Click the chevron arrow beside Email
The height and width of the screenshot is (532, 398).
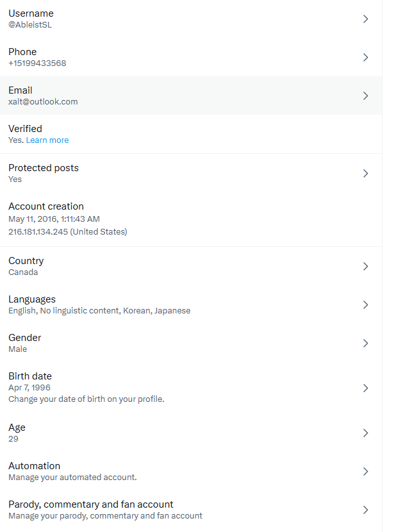365,96
